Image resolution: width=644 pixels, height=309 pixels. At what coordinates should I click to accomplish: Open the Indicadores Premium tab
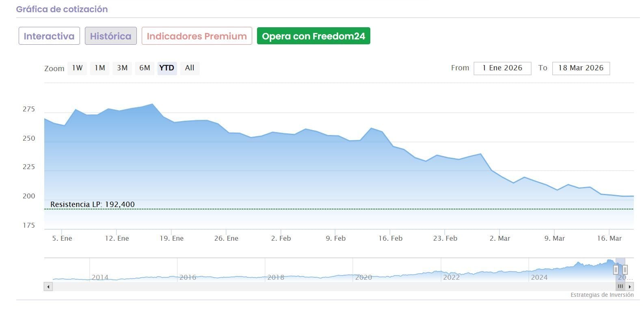[197, 36]
